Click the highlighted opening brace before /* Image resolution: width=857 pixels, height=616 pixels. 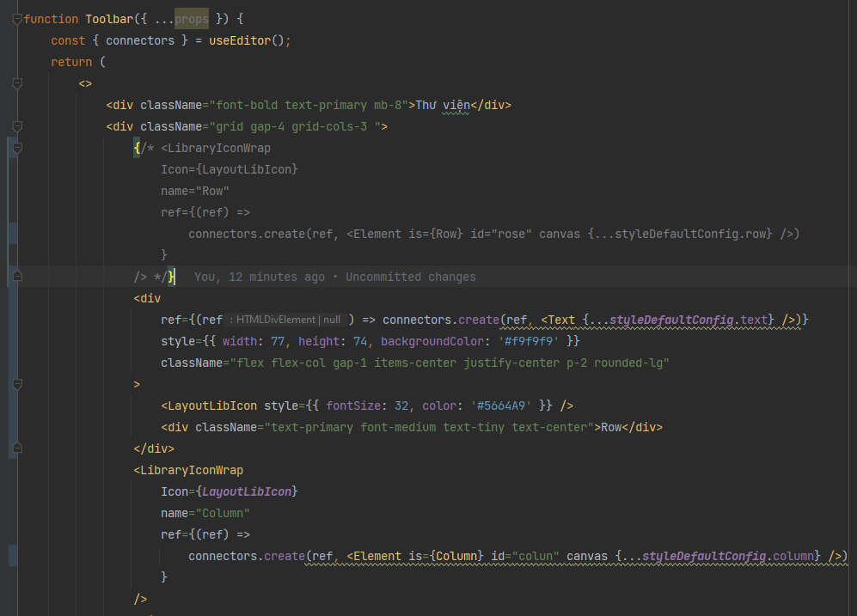pos(137,148)
